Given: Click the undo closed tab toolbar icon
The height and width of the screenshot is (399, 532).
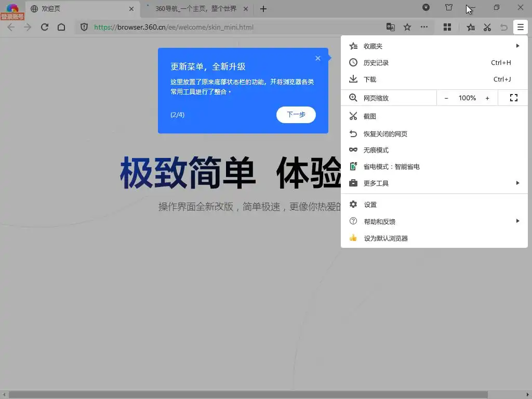Looking at the screenshot, I should click(504, 27).
